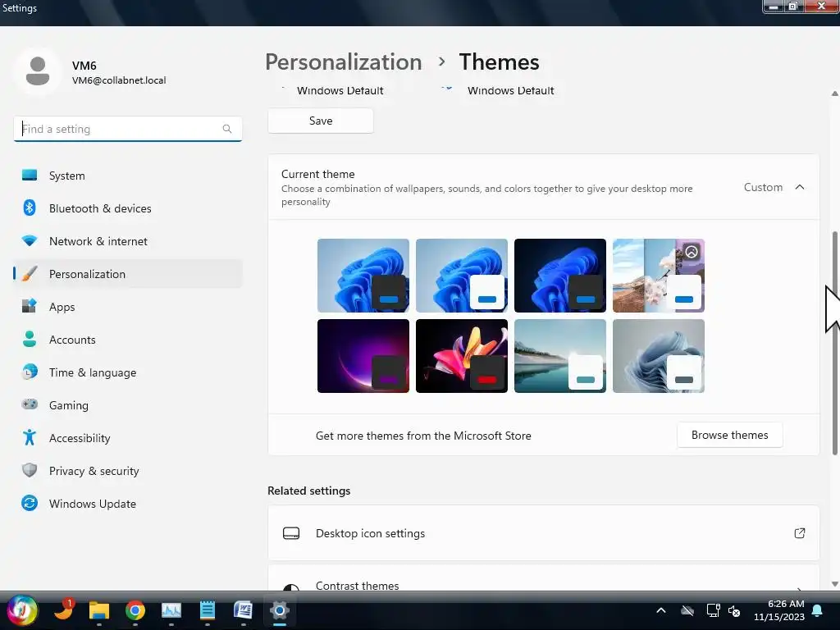Click the Save theme button
Screen dimensions: 840x630
click(x=321, y=121)
